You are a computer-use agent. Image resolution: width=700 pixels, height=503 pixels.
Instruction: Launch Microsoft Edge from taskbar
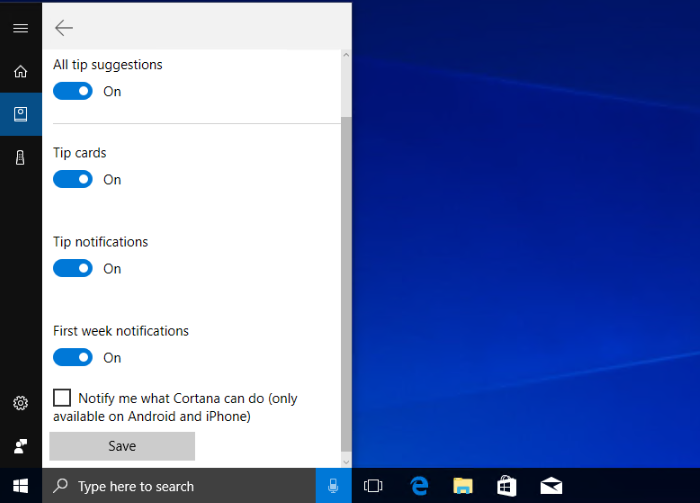click(419, 486)
